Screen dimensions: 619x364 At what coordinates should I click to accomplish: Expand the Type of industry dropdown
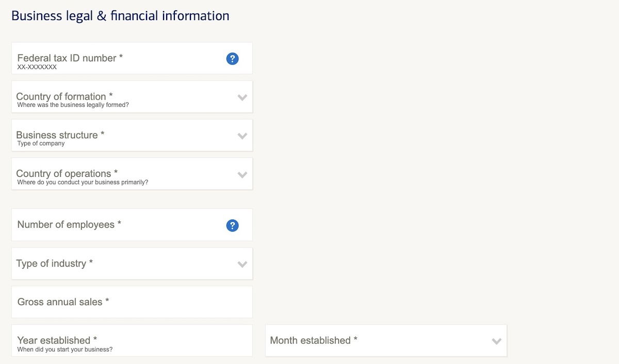(x=132, y=264)
